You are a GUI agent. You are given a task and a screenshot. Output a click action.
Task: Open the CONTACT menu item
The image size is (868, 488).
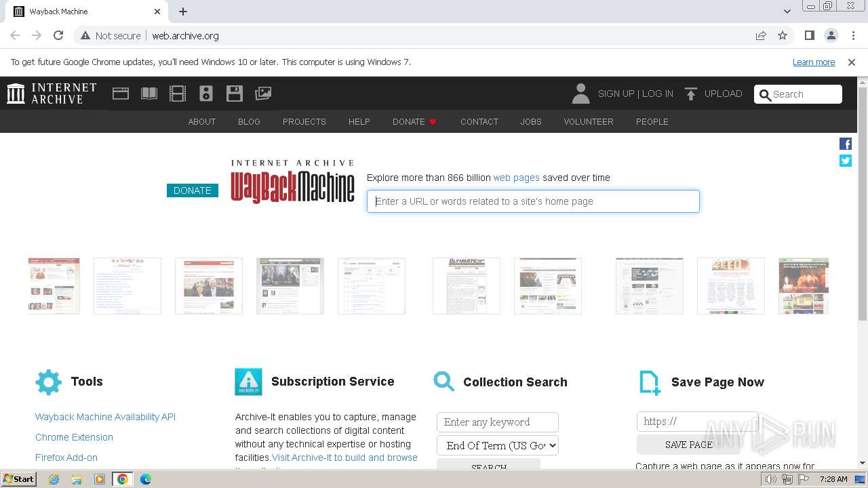(479, 122)
